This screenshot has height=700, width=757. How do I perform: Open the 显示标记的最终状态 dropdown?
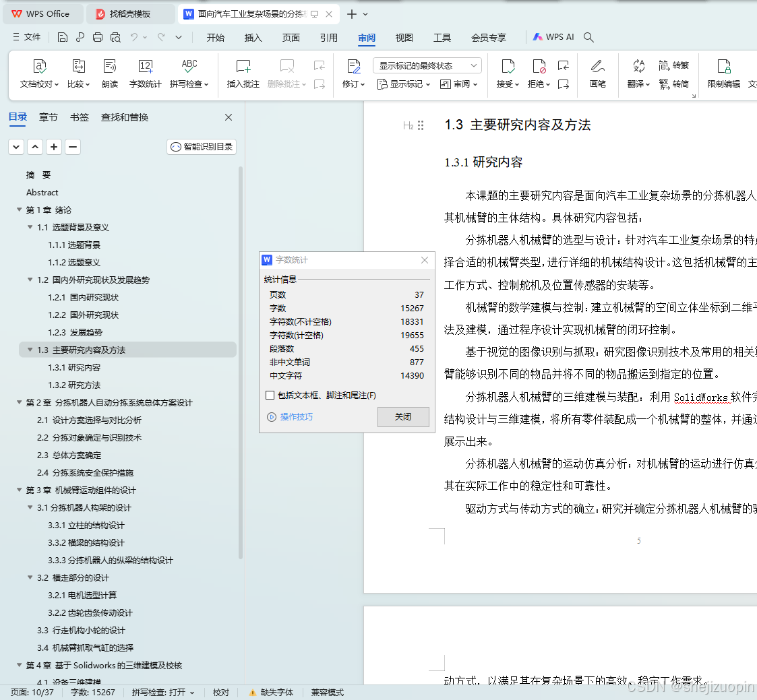click(x=427, y=65)
